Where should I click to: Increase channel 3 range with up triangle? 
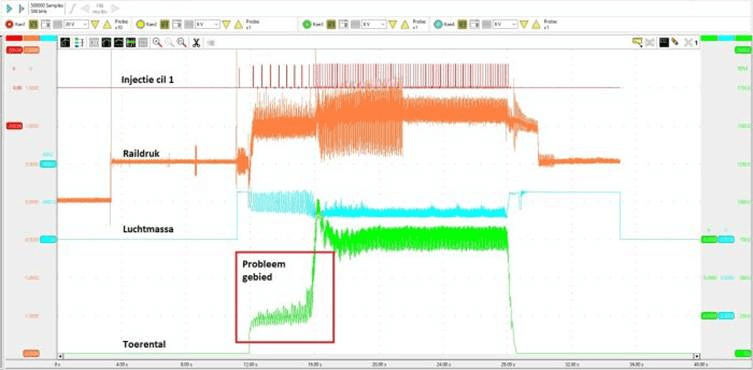[x=405, y=24]
